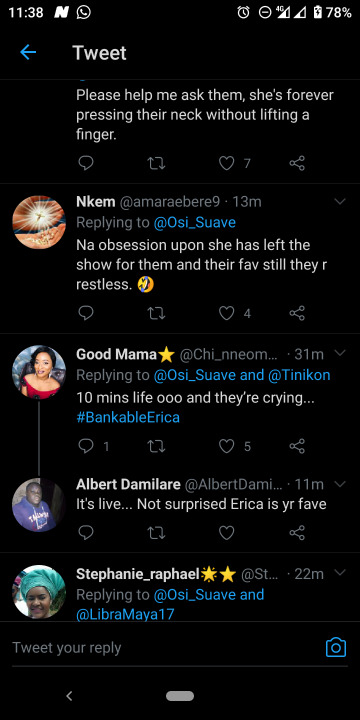Expand options chevron on Nkem's tweet

pyautogui.click(x=340, y=202)
